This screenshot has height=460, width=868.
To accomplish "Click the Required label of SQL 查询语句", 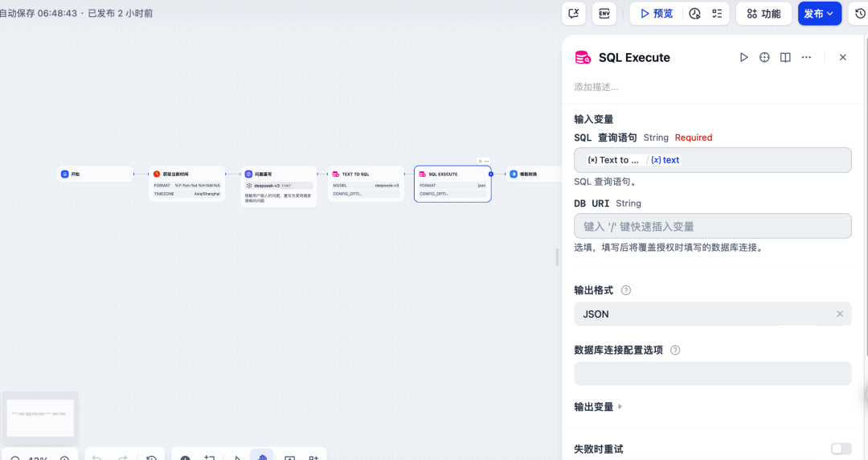I will pyautogui.click(x=694, y=138).
